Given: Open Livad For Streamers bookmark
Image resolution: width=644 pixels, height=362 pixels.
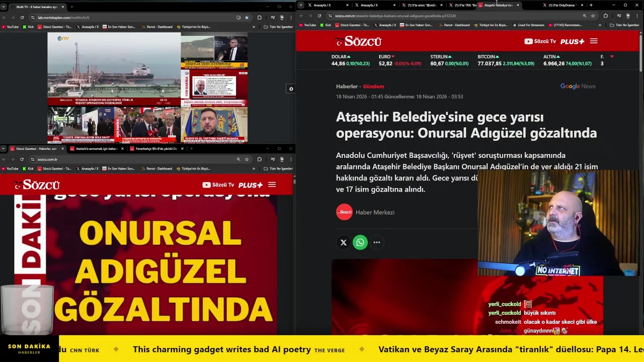Looking at the screenshot, I should pyautogui.click(x=528, y=25).
